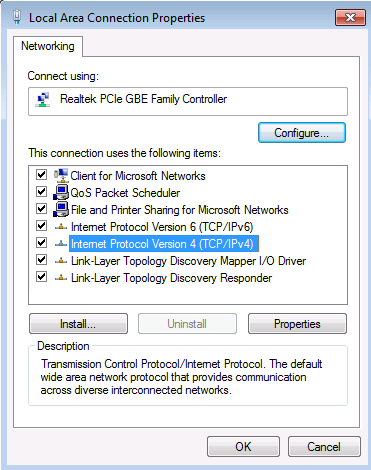This screenshot has width=371, height=470.
Task: Confirm with the OK button
Action: click(243, 447)
